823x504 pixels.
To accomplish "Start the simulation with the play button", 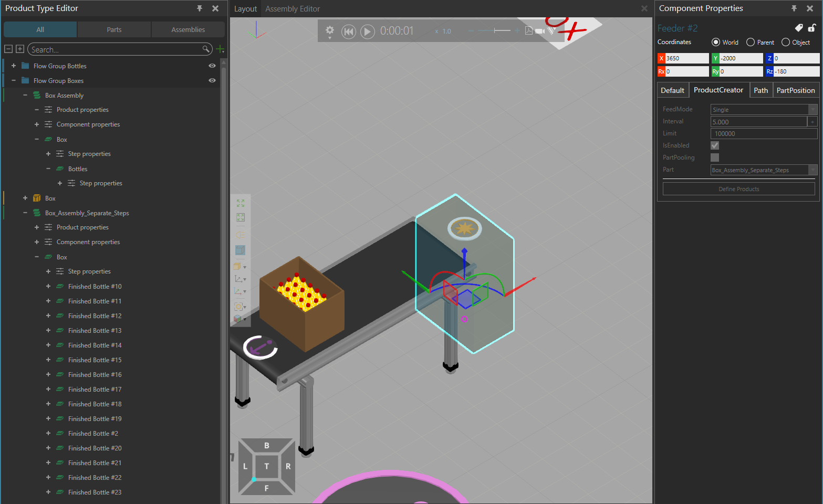I will click(x=368, y=31).
